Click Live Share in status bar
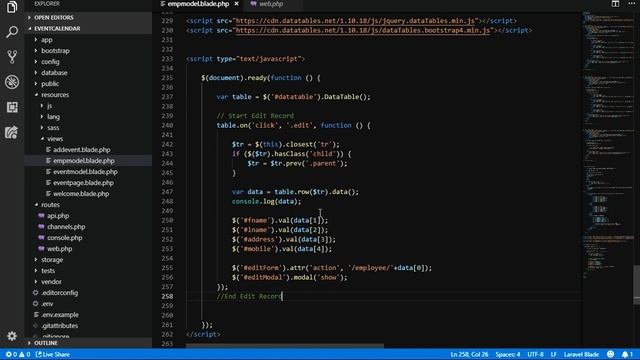640x360 pixels. tap(53, 354)
